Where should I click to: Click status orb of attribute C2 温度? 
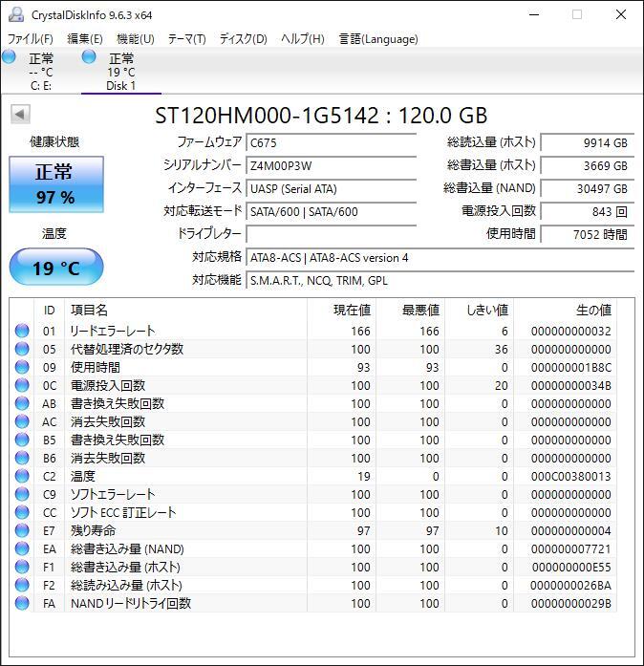pyautogui.click(x=22, y=476)
